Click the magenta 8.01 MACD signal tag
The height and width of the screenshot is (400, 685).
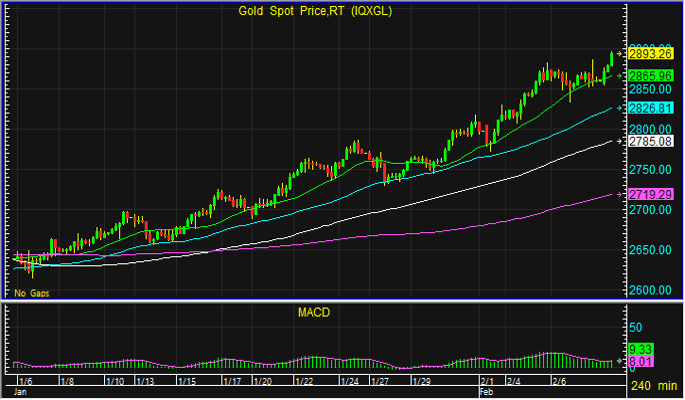[x=640, y=361]
